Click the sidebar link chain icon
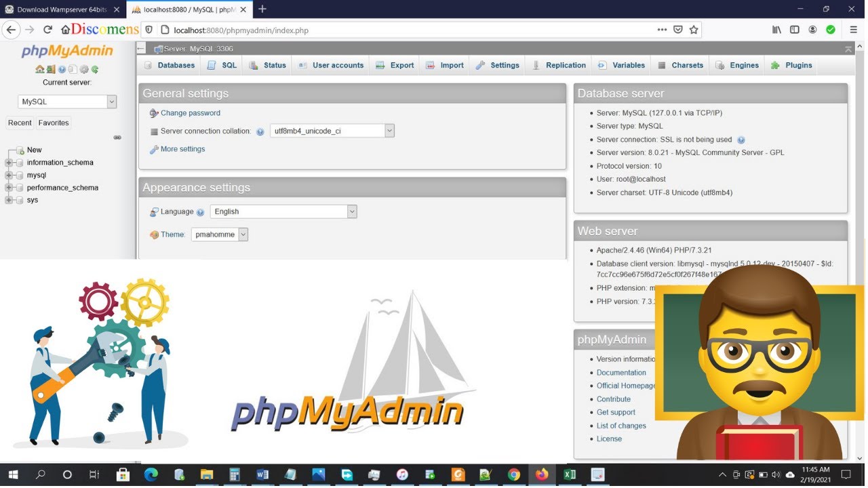 tap(117, 138)
